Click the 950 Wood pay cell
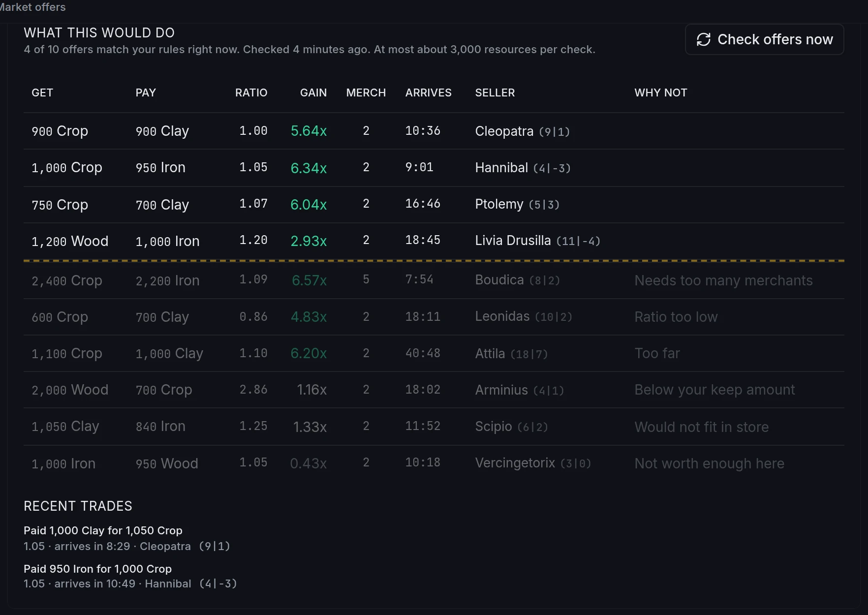This screenshot has height=615, width=868. 167,463
